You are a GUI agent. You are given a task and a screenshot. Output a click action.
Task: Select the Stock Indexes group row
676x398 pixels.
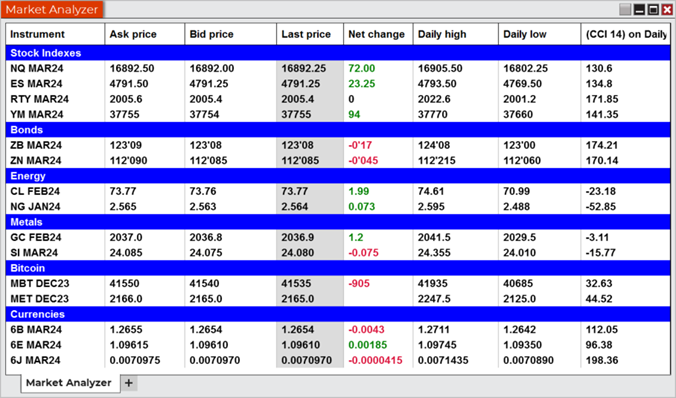coord(338,53)
